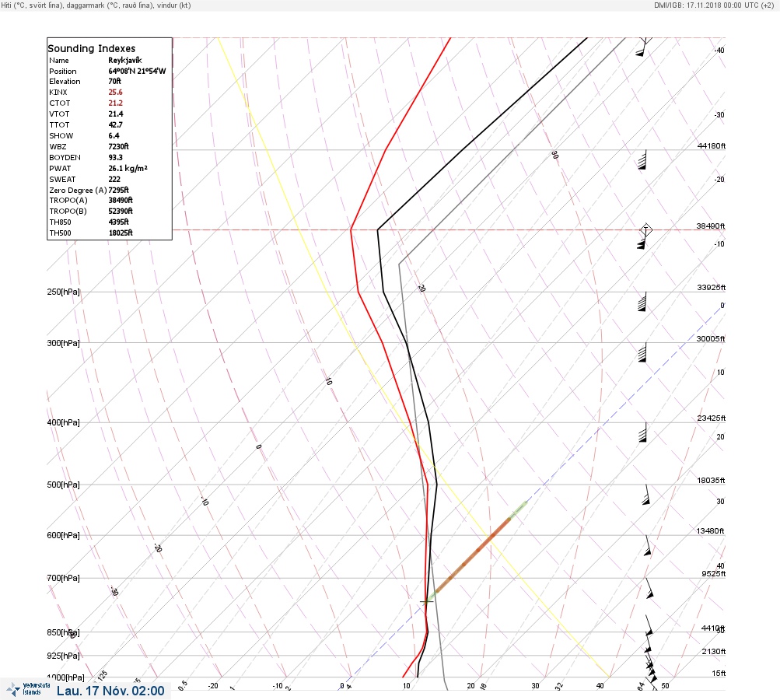Viewport: 780px width, 700px height.
Task: Click the LCL cross marker on the dewpoint curve
Action: pos(427,601)
